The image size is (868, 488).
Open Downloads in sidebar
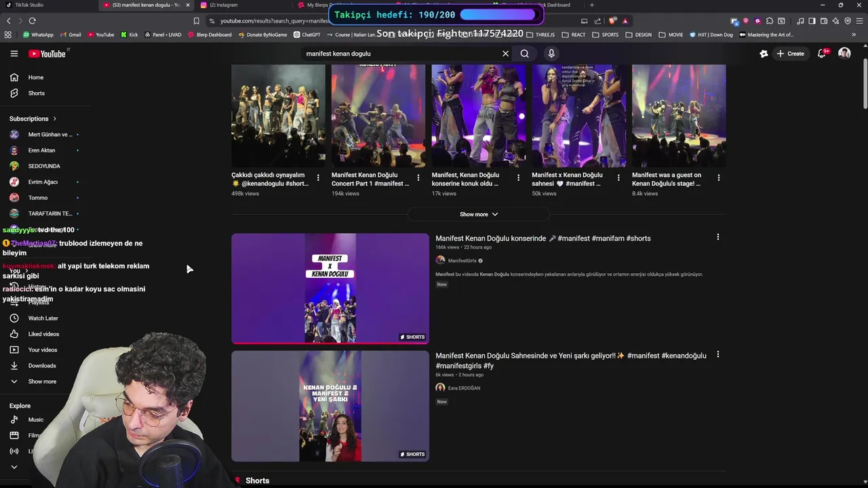pos(42,366)
